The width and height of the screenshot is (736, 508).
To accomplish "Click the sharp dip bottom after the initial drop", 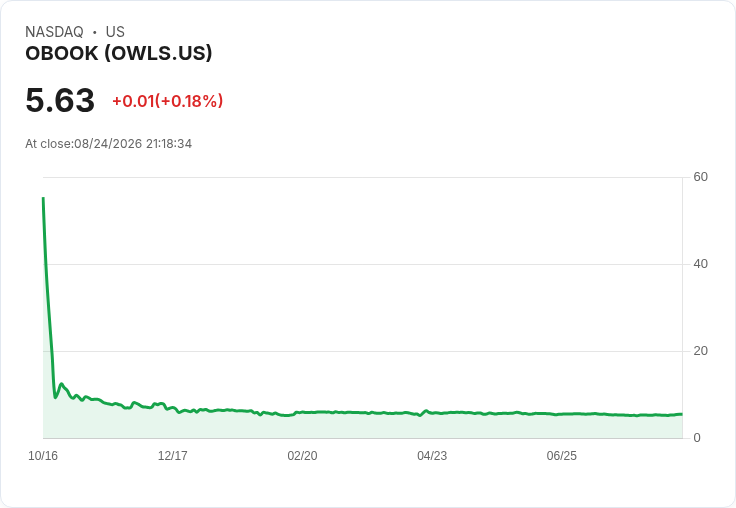I will coord(55,398).
